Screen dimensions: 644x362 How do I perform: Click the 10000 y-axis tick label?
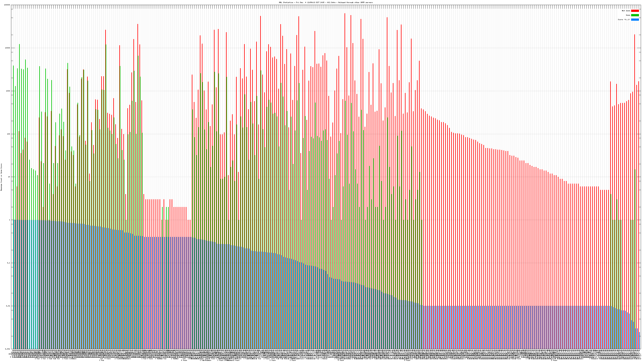[x=7, y=48]
